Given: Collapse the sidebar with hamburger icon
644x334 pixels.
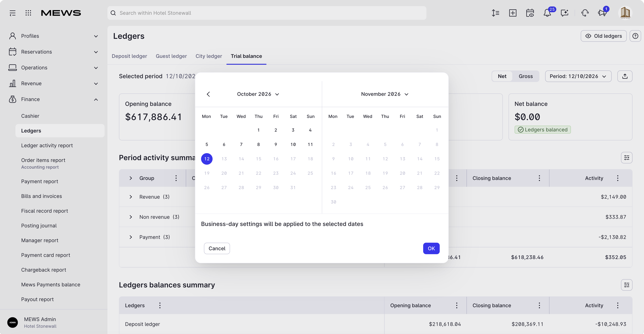Looking at the screenshot, I should tap(13, 13).
